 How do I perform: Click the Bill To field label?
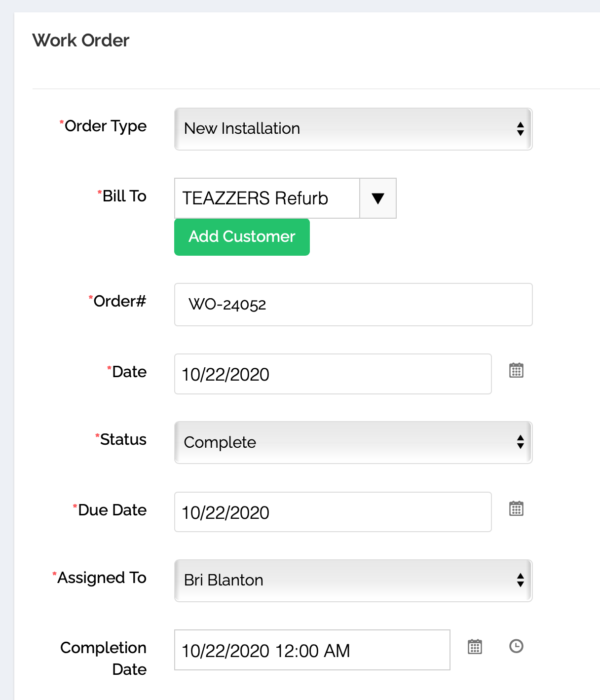(124, 196)
